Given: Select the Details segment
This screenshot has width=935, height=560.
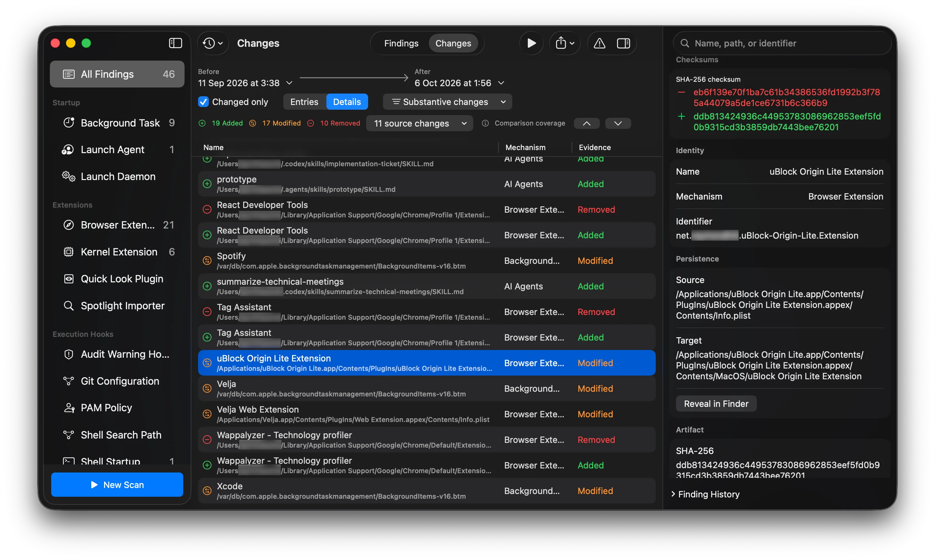Looking at the screenshot, I should [x=347, y=102].
